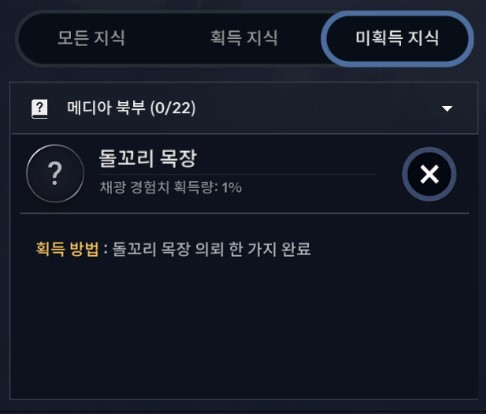
Task: Collapse the 메디아 북부 dropdown arrow
Action: point(447,108)
